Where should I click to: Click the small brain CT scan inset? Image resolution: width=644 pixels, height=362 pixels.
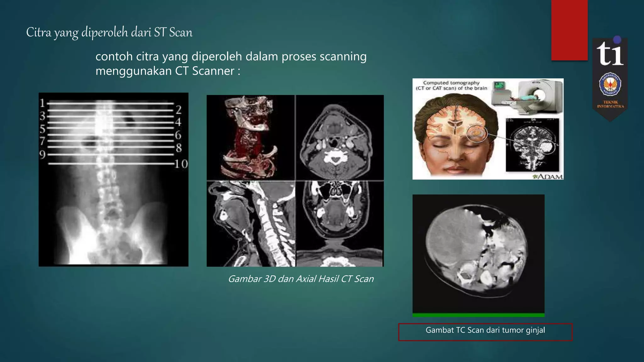[x=532, y=145]
